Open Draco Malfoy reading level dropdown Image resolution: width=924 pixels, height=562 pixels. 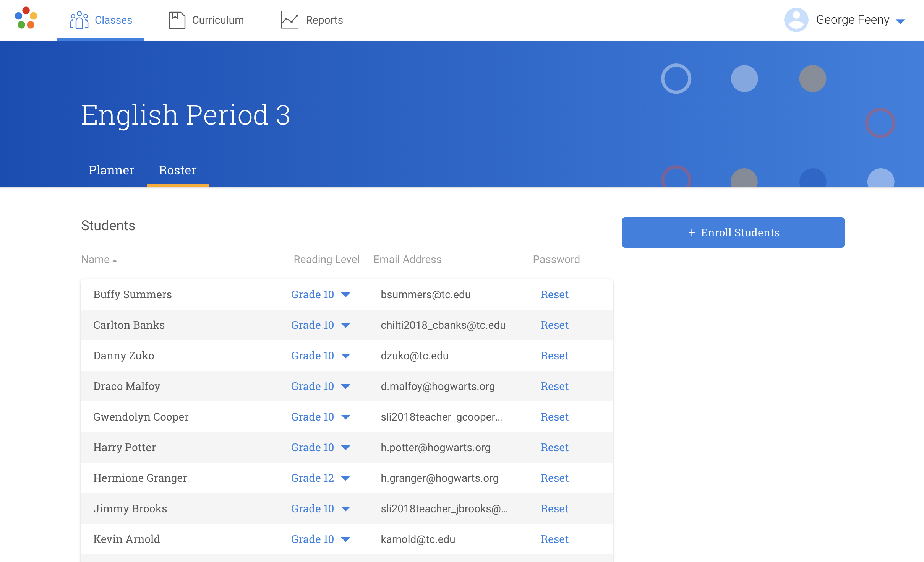coord(321,387)
